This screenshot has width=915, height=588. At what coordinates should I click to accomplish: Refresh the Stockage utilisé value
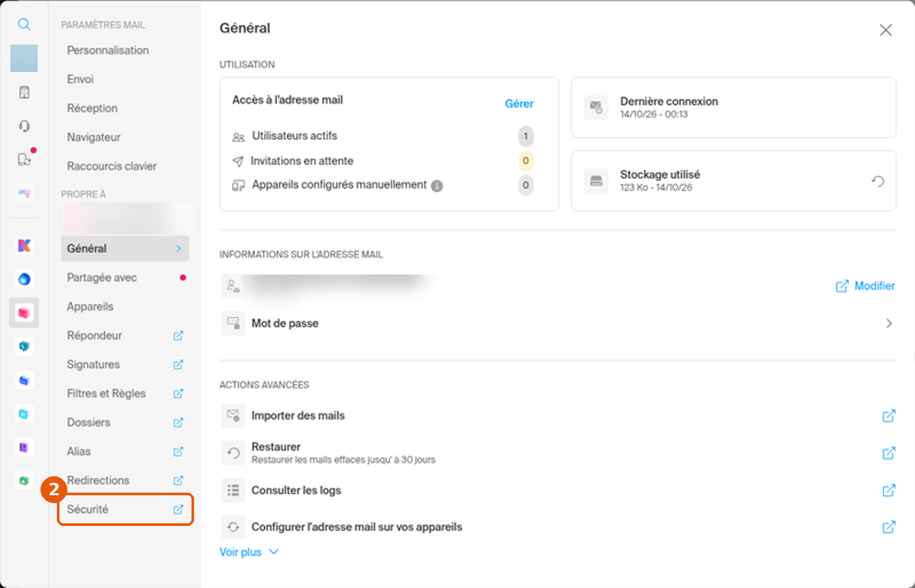coord(878,181)
